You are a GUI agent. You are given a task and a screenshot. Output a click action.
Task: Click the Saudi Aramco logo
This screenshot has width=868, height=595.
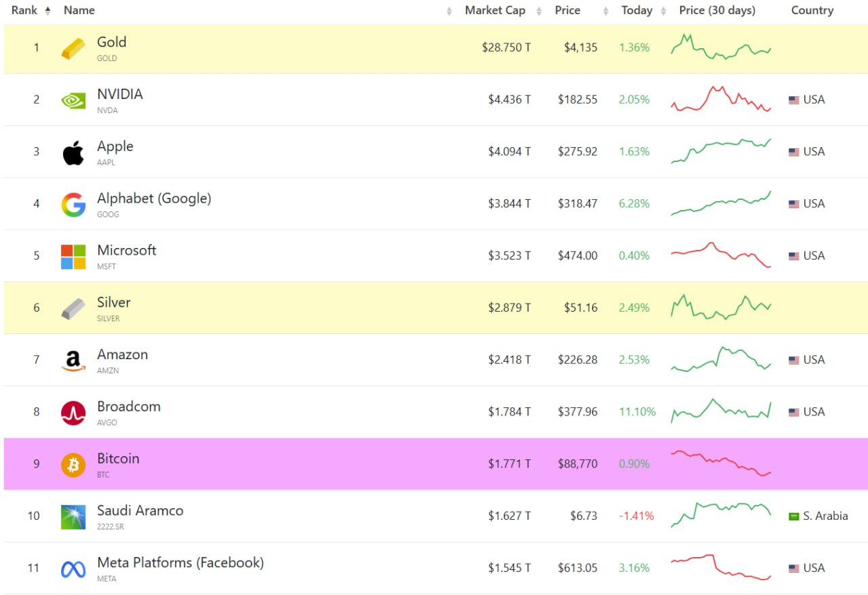click(x=73, y=517)
